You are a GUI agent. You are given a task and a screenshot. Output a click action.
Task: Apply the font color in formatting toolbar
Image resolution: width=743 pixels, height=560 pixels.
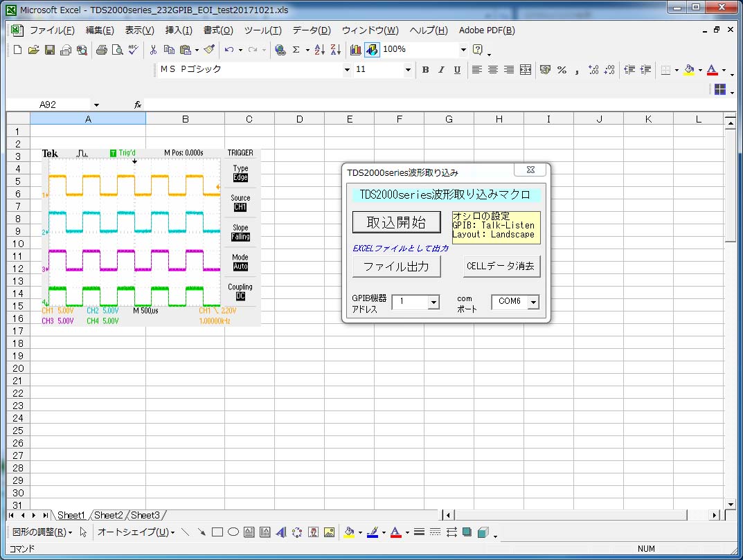[x=712, y=70]
